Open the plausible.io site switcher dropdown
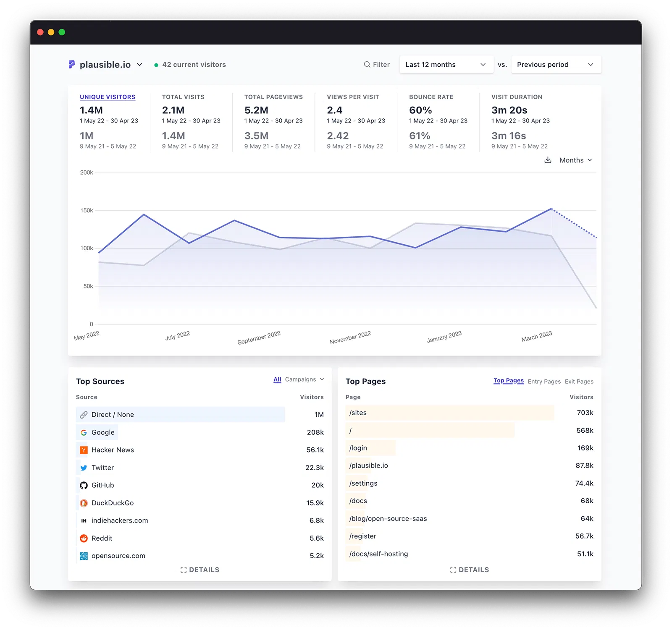Image resolution: width=672 pixels, height=630 pixels. pyautogui.click(x=140, y=65)
